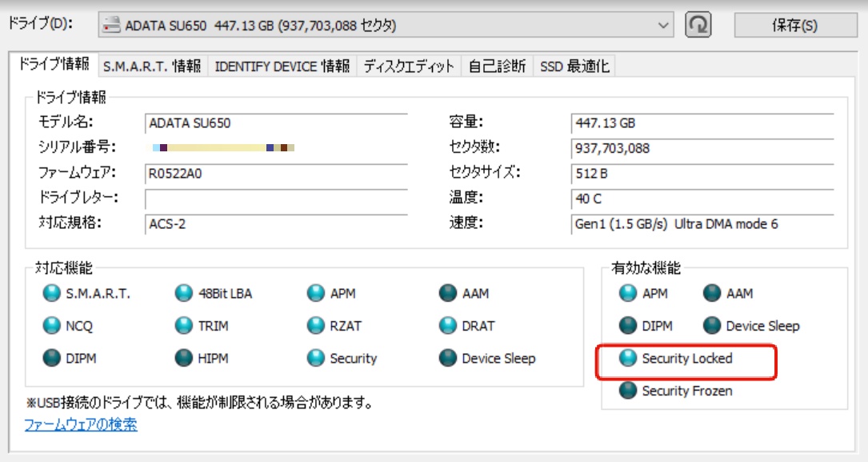The height and width of the screenshot is (462, 868).
Task: Click the 容量 field showing 447.13 GB
Action: 702,123
